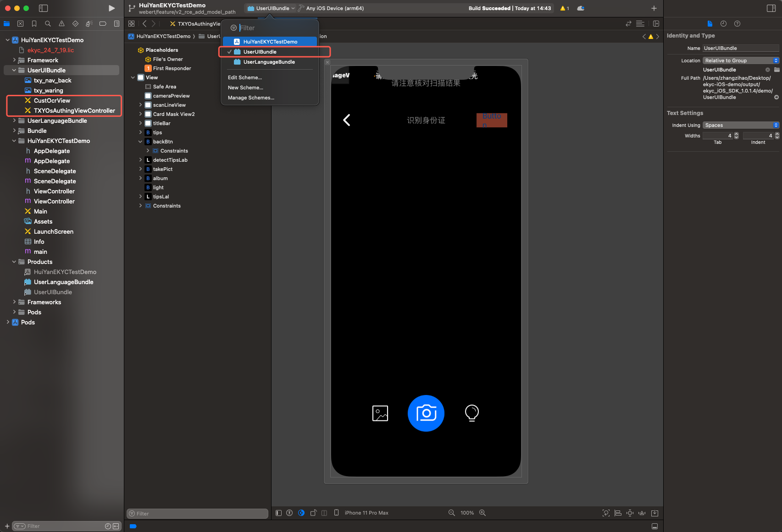Open the Location 'Relative to Group' dropdown

point(740,60)
